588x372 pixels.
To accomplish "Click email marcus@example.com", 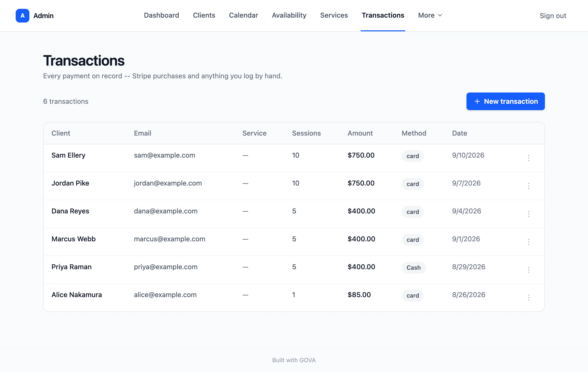I will (170, 239).
